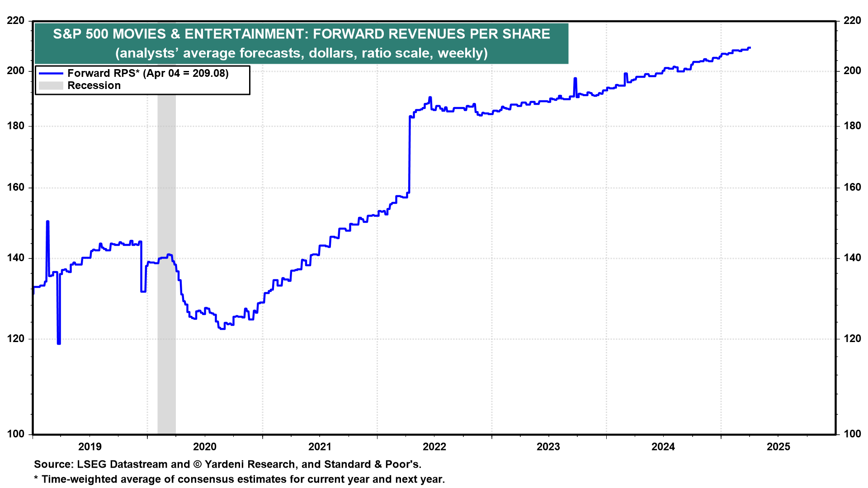This screenshot has height=488, width=868.
Task: Click the 2021 x-axis label
Action: pos(320,447)
